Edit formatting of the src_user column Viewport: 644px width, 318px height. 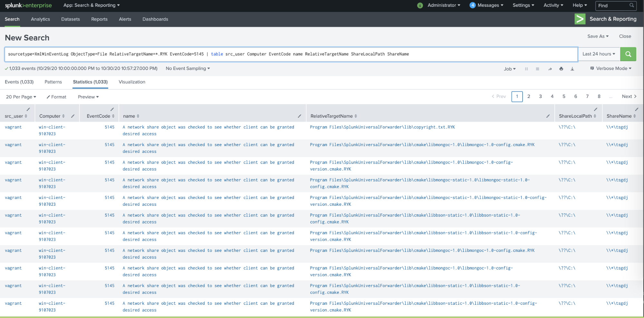(28, 109)
